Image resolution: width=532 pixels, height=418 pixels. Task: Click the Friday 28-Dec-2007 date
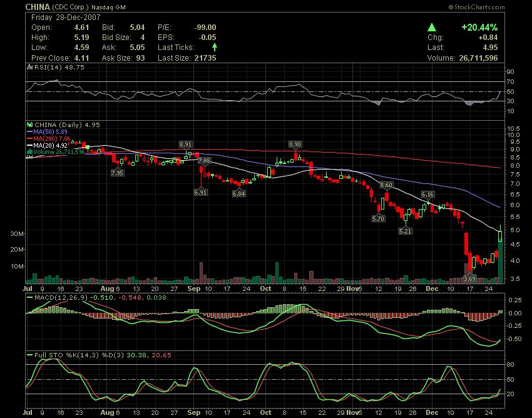[x=66, y=18]
